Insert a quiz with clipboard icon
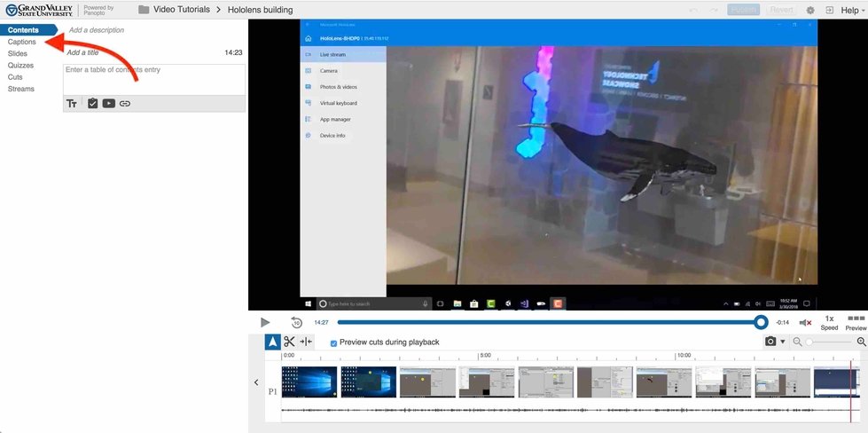 pos(92,104)
